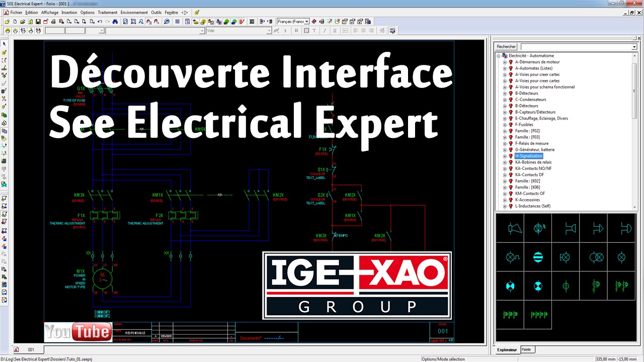Switch to the Explorateur tab
The image size is (644, 362).
(507, 349)
